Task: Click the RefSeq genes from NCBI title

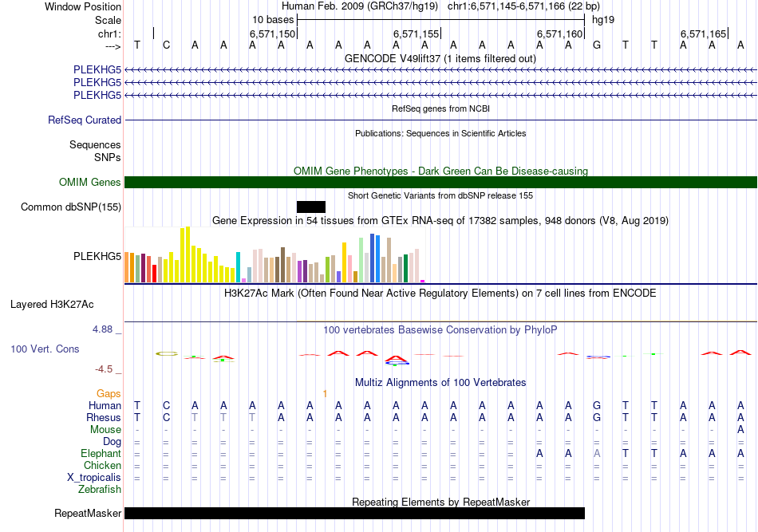Action: pos(440,108)
